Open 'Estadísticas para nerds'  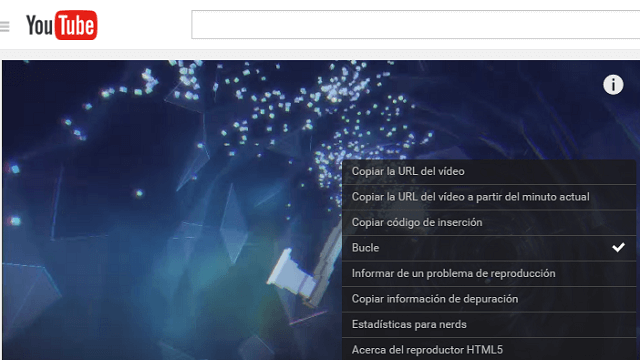(x=489, y=324)
